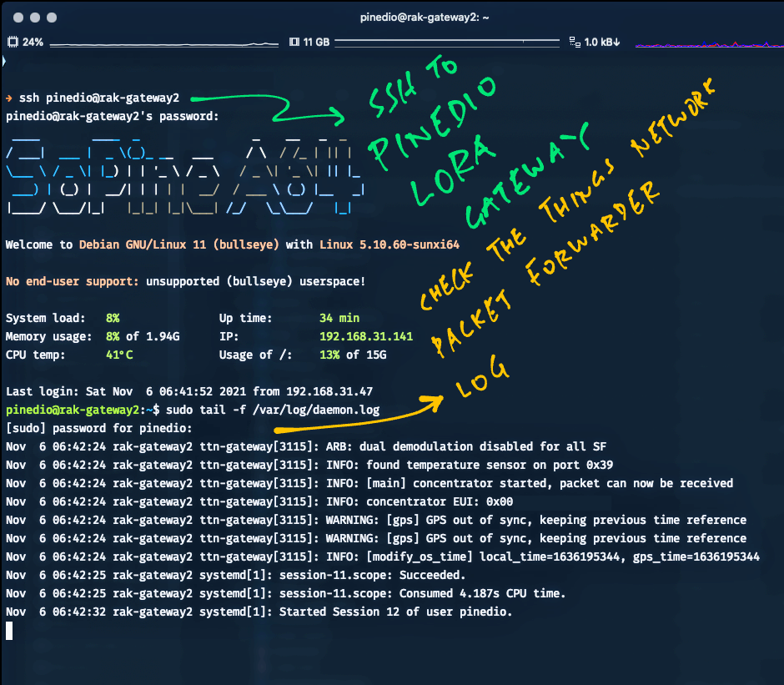Click the small tab marker on the left edge
Viewport: 784px width, 685px height.
(x=3, y=60)
